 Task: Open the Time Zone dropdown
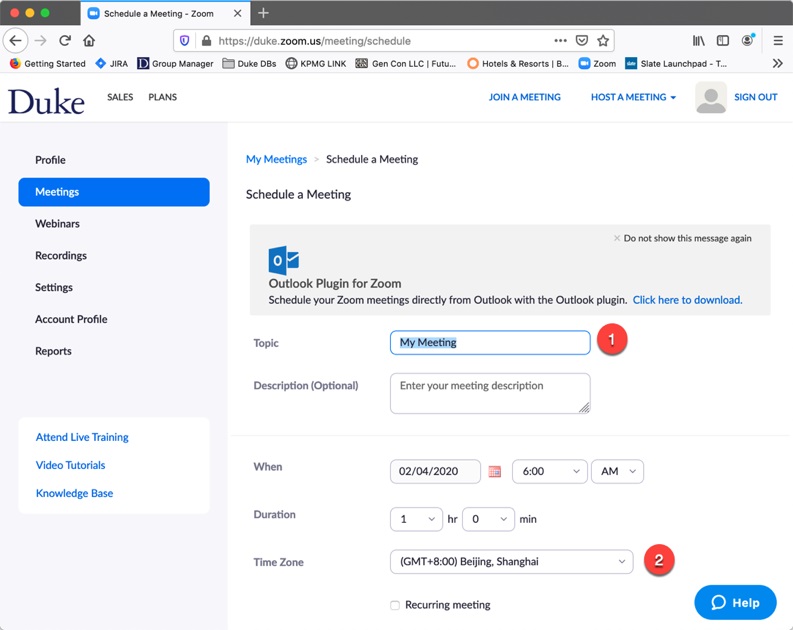pyautogui.click(x=511, y=562)
